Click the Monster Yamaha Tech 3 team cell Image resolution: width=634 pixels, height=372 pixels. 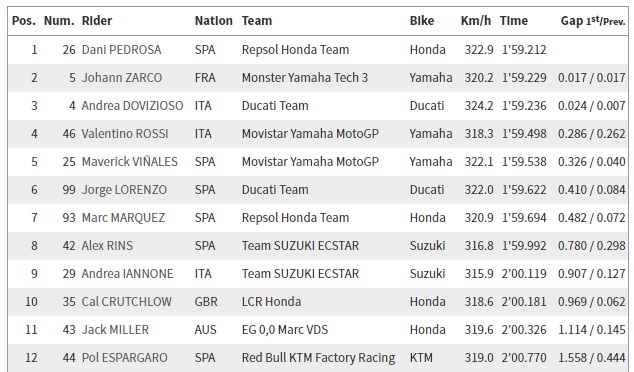(x=305, y=78)
